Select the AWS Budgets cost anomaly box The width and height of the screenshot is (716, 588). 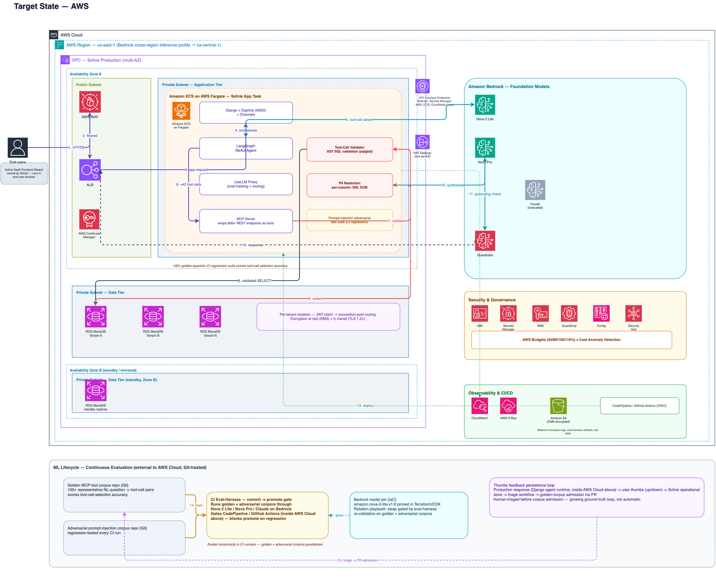tap(571, 340)
